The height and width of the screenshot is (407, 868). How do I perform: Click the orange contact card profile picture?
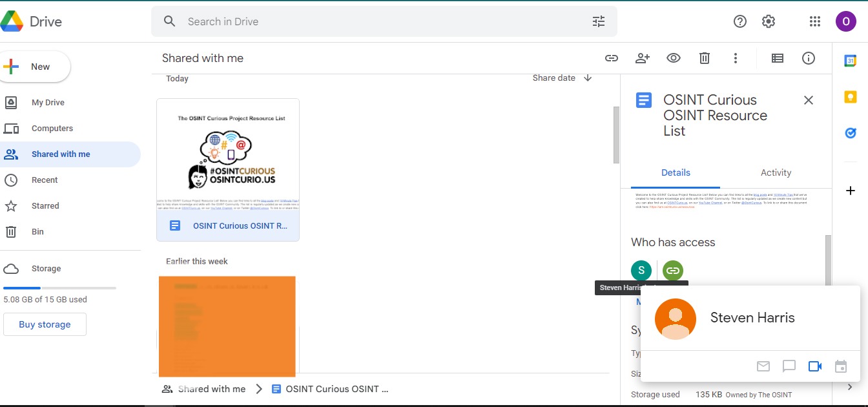coord(676,319)
